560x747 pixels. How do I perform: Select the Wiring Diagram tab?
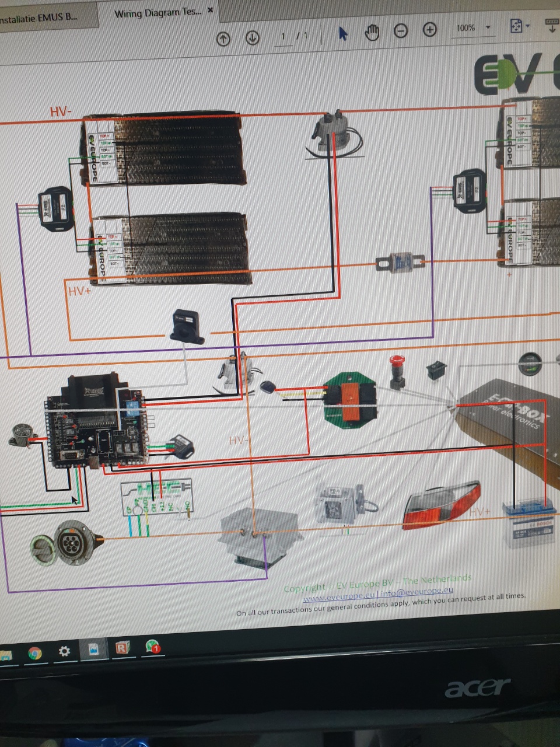(157, 13)
